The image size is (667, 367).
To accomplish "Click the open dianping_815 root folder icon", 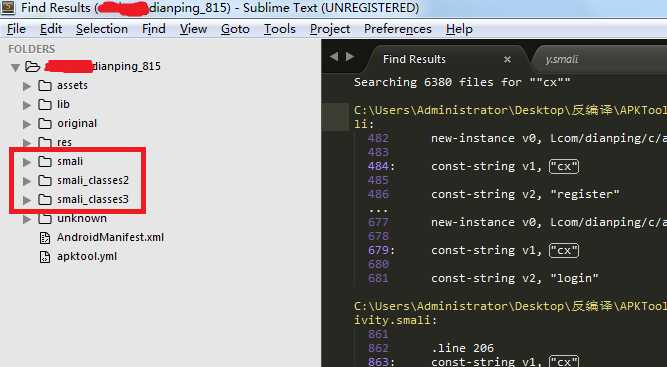I will 32,67.
